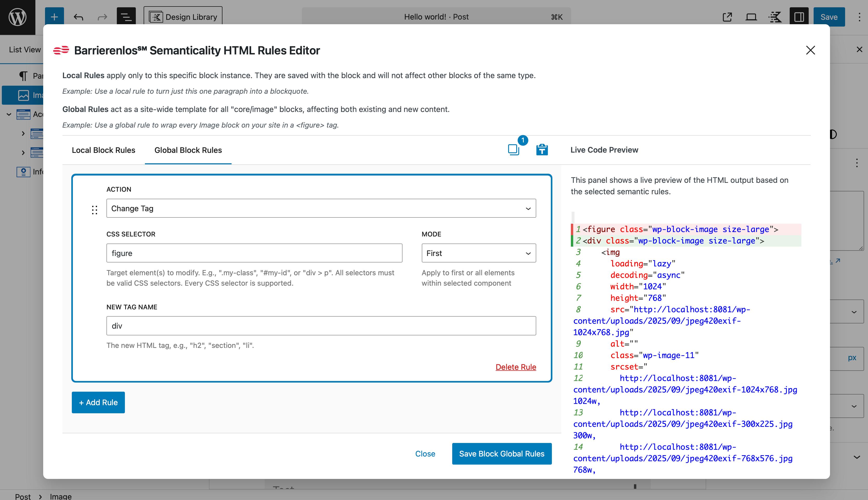Click the CSS Selector input field
The image size is (868, 500).
pyautogui.click(x=254, y=253)
